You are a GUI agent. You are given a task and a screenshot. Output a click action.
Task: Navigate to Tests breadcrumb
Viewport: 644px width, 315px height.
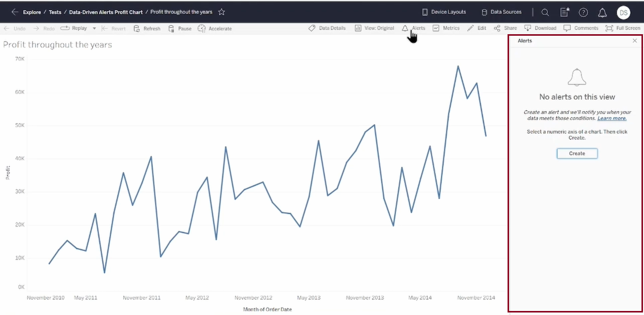click(x=55, y=12)
